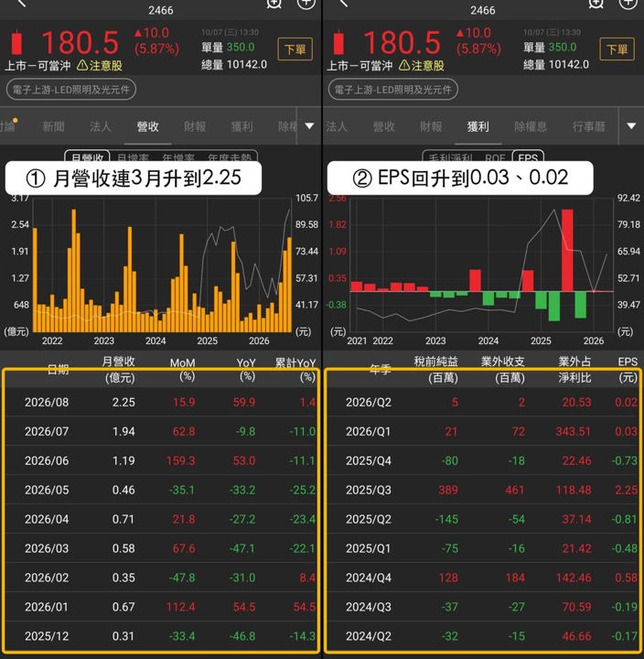The width and height of the screenshot is (644, 659).
Task: Tap 2026/06 revenue row
Action: (162, 460)
